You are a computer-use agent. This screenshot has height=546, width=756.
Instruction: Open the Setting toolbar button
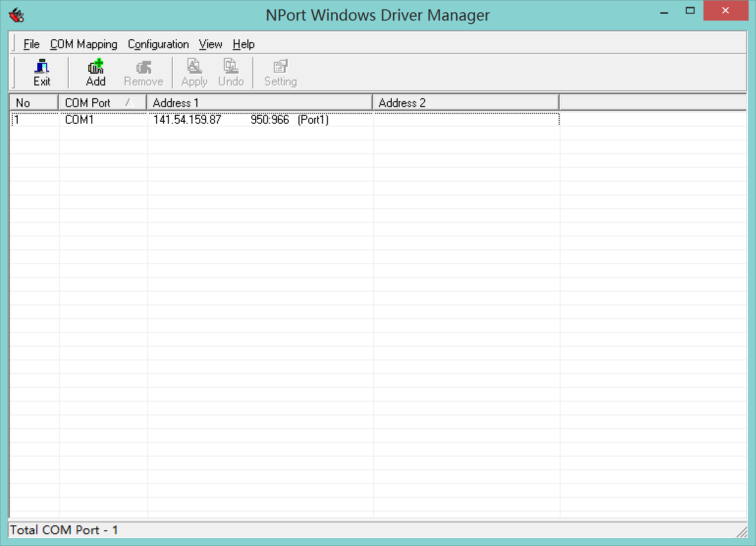tap(280, 73)
